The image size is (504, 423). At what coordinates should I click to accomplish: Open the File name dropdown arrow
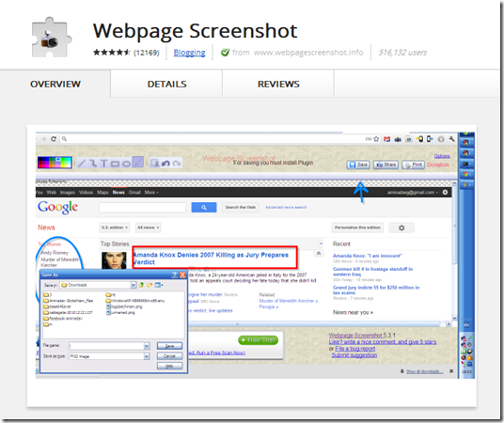[x=147, y=346]
